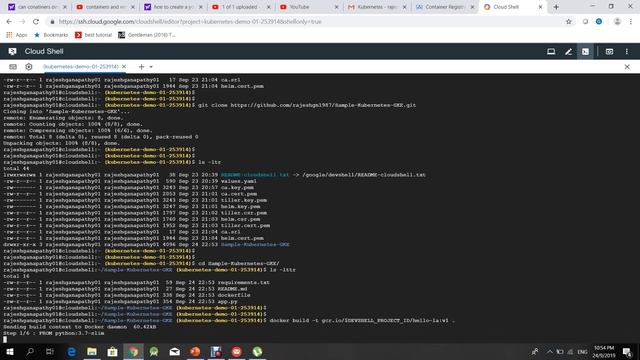Open the keyboard shortcuts icon

click(13, 67)
